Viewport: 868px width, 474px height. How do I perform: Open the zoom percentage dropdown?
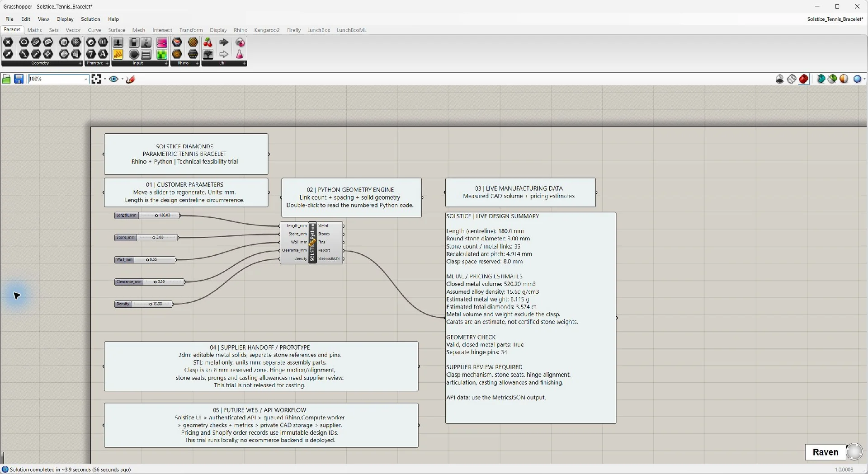(x=85, y=79)
